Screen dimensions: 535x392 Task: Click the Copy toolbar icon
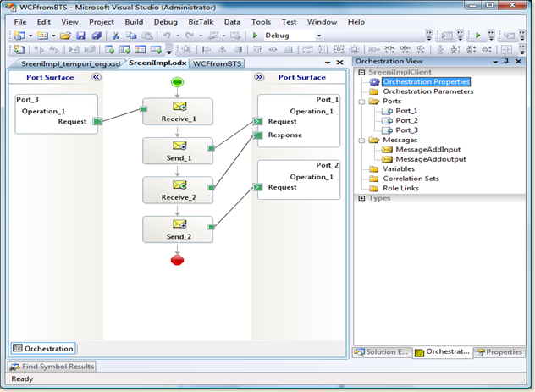click(131, 36)
